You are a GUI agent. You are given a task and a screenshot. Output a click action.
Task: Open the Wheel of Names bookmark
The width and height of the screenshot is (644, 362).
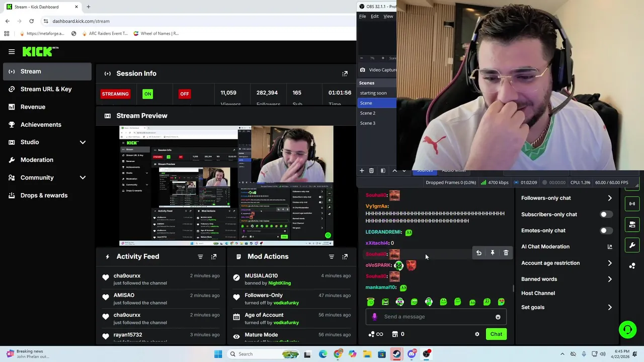point(156,34)
